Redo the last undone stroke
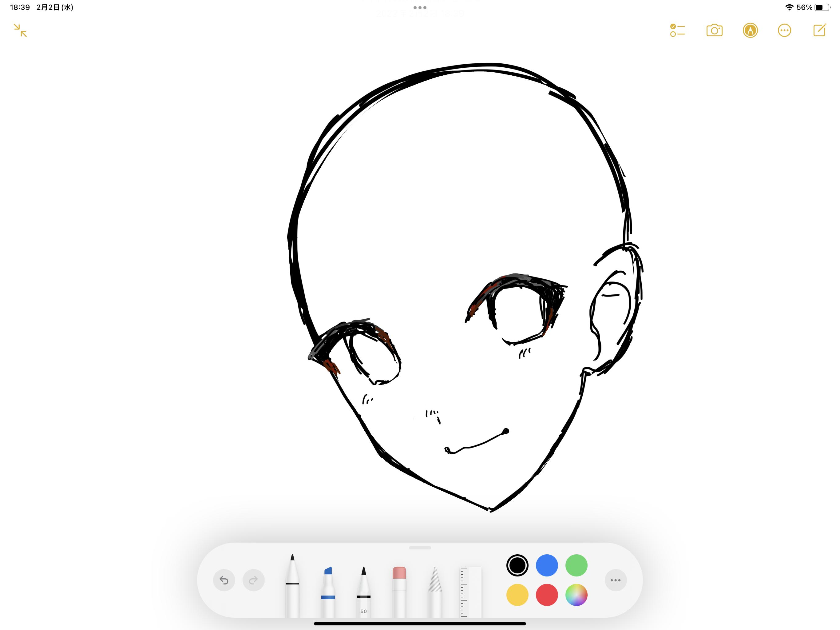This screenshot has width=840, height=630. (x=253, y=580)
